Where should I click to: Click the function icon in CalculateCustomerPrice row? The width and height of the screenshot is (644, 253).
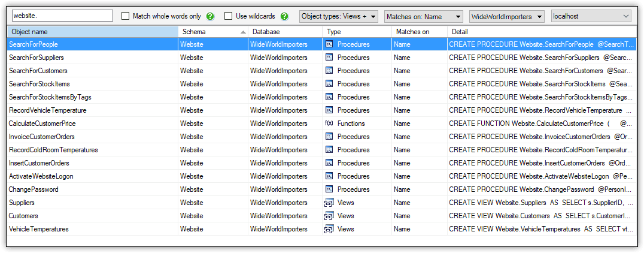point(329,124)
